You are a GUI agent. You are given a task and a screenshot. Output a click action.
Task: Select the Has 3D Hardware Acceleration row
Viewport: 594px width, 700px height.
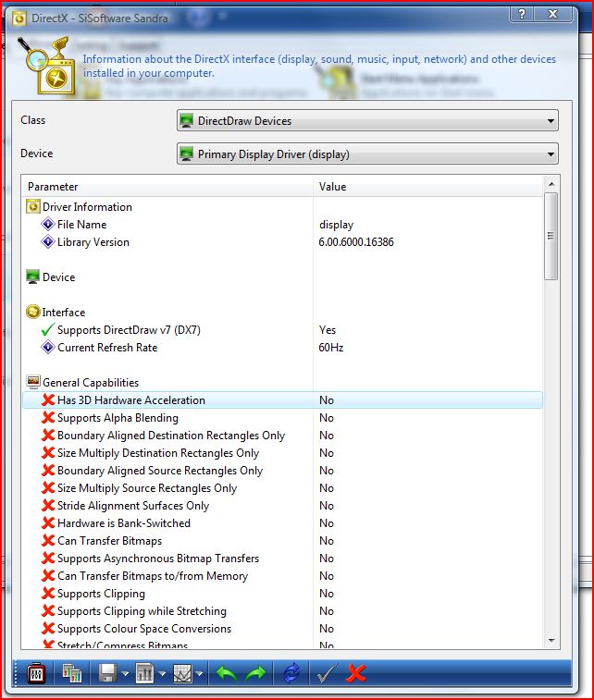tap(283, 400)
